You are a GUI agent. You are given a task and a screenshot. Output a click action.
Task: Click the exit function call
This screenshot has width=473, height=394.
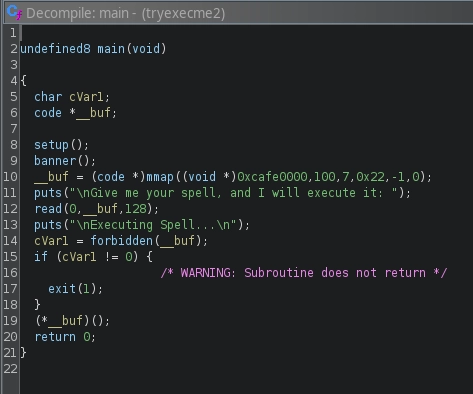62,289
